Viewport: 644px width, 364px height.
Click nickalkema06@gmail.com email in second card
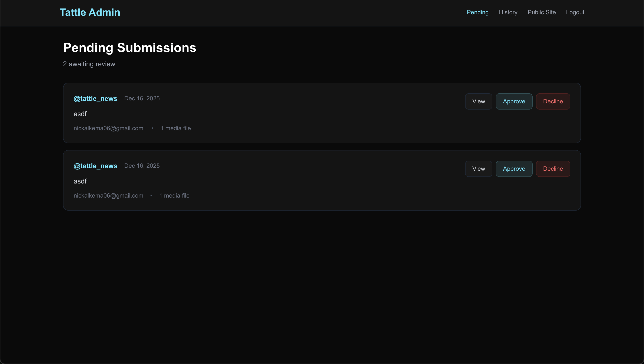108,196
